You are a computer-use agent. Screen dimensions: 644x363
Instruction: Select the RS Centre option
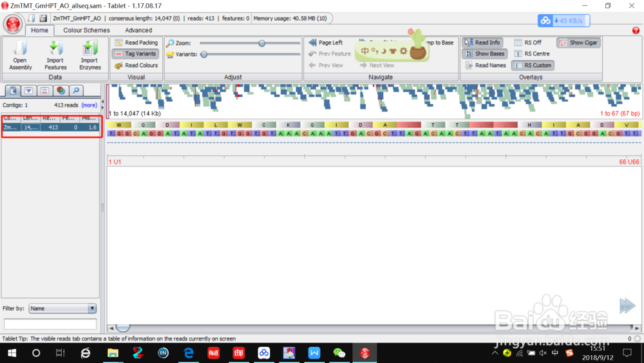(532, 54)
